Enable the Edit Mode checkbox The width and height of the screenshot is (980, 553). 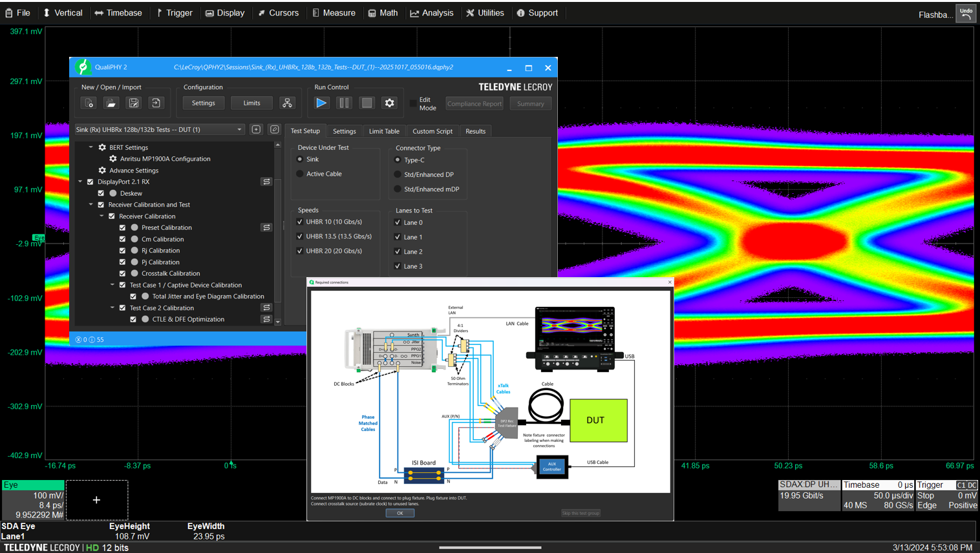(x=414, y=103)
